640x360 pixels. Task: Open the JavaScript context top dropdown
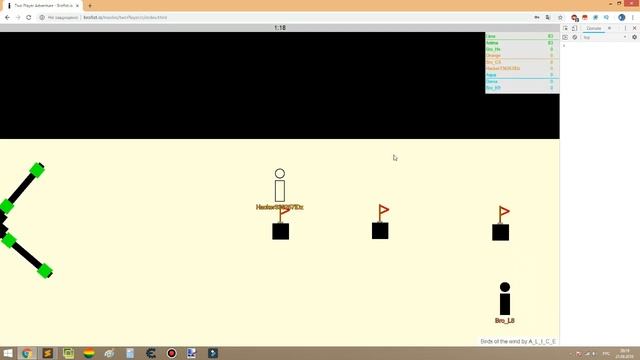tap(605, 37)
